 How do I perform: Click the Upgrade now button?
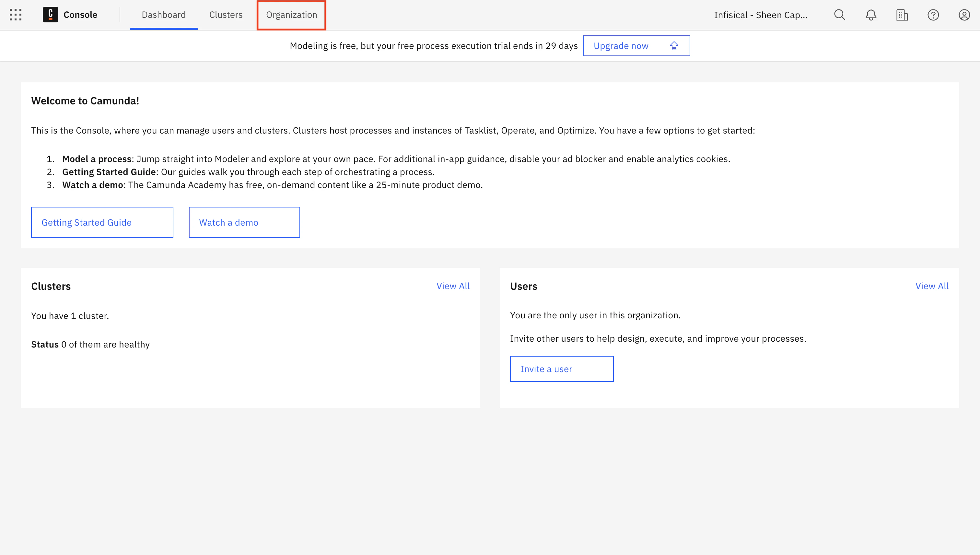coord(636,46)
